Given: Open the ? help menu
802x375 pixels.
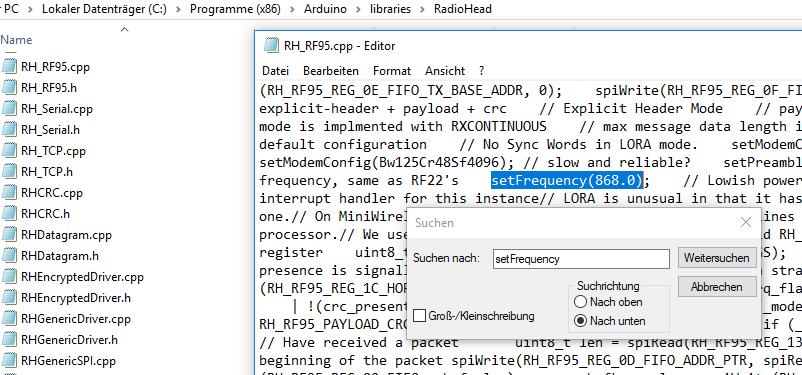Looking at the screenshot, I should pyautogui.click(x=481, y=71).
